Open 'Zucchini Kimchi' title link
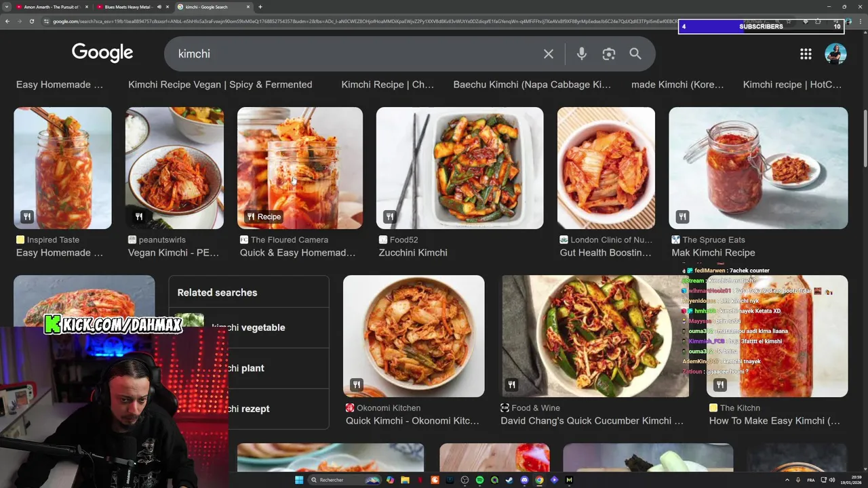Viewport: 868px width, 488px height. point(413,253)
